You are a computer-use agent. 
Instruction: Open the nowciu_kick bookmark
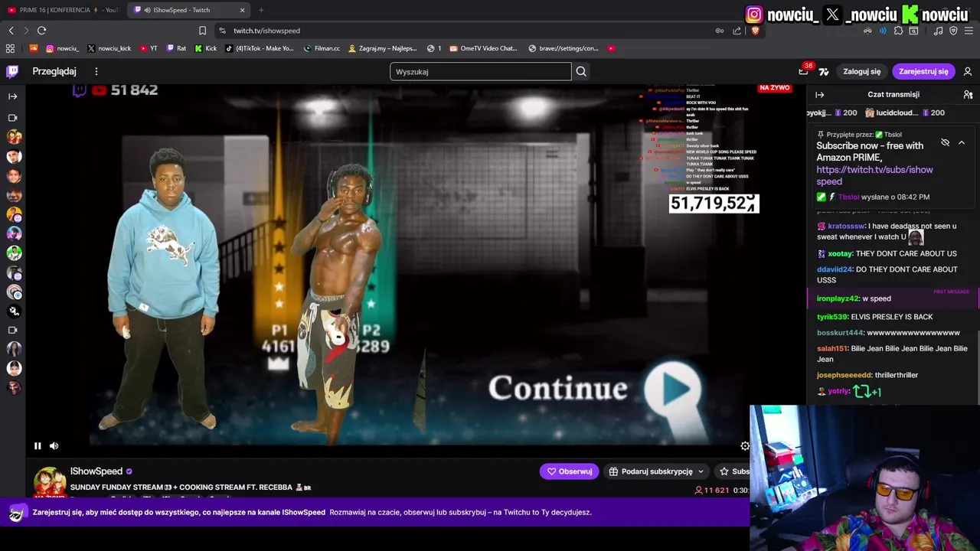point(109,48)
